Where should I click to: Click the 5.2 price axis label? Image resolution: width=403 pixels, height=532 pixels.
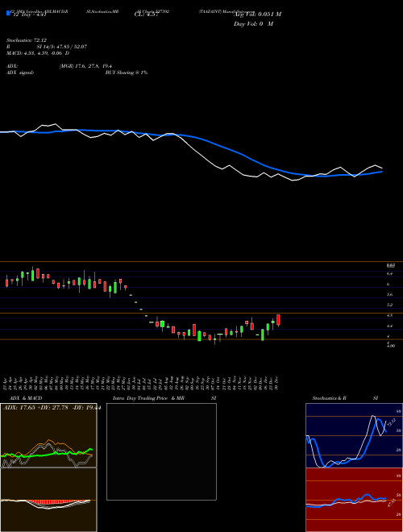coord(389,305)
